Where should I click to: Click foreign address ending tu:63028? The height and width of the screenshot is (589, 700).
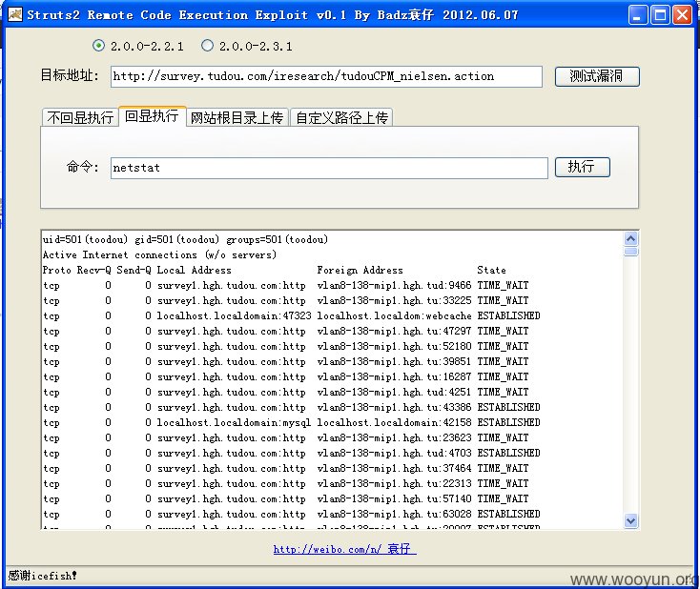pos(394,514)
